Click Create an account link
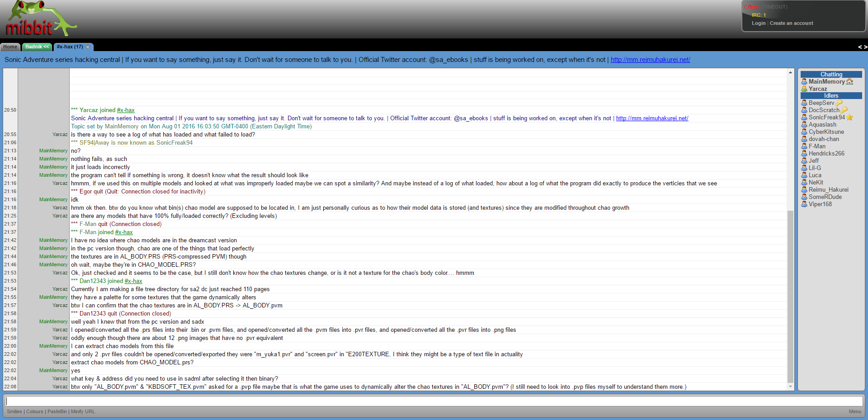Screen dimensions: 868x420 [791, 24]
